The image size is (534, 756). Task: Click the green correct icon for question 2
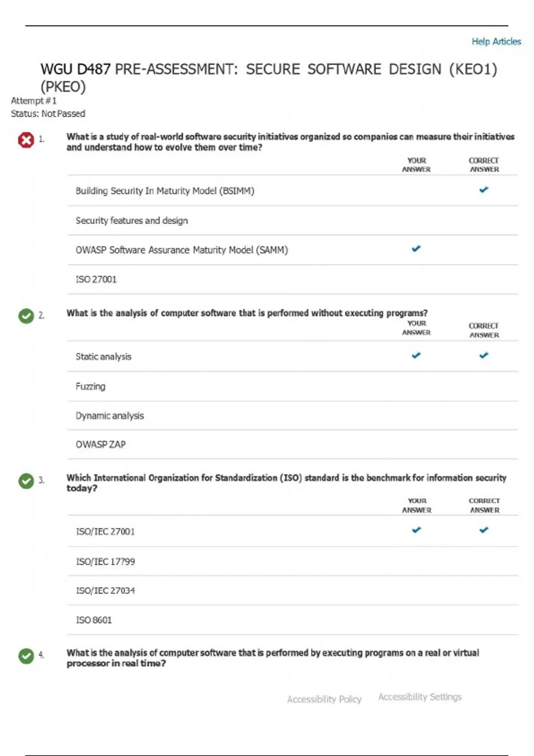[x=26, y=316]
